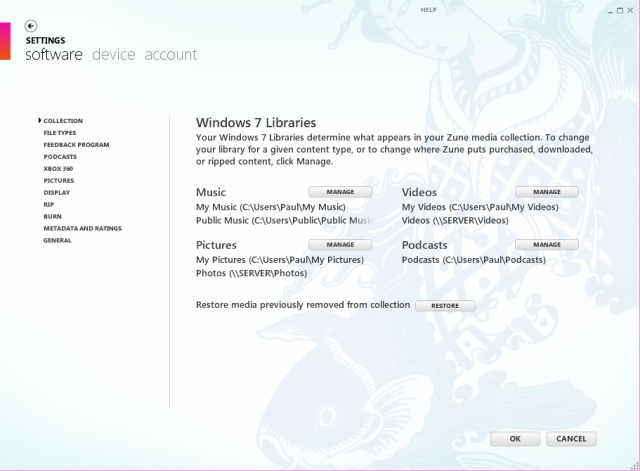Click the Podcasts folder path entry
The height and width of the screenshot is (471, 640).
coord(473,260)
